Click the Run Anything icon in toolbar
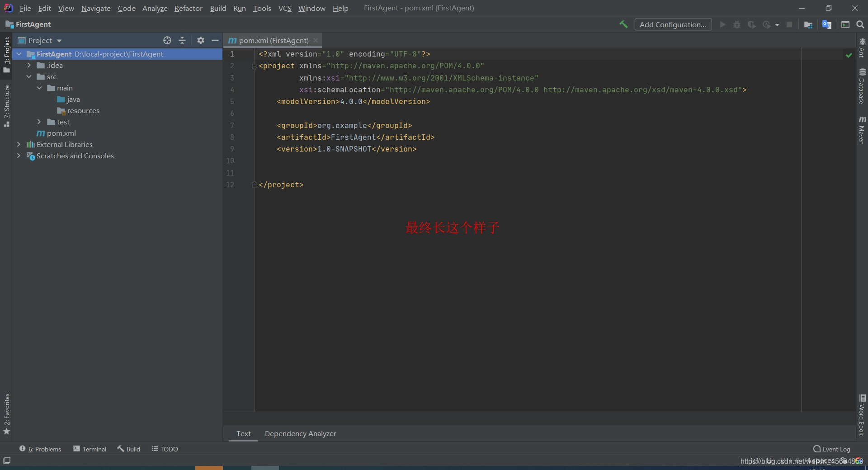 click(x=845, y=24)
